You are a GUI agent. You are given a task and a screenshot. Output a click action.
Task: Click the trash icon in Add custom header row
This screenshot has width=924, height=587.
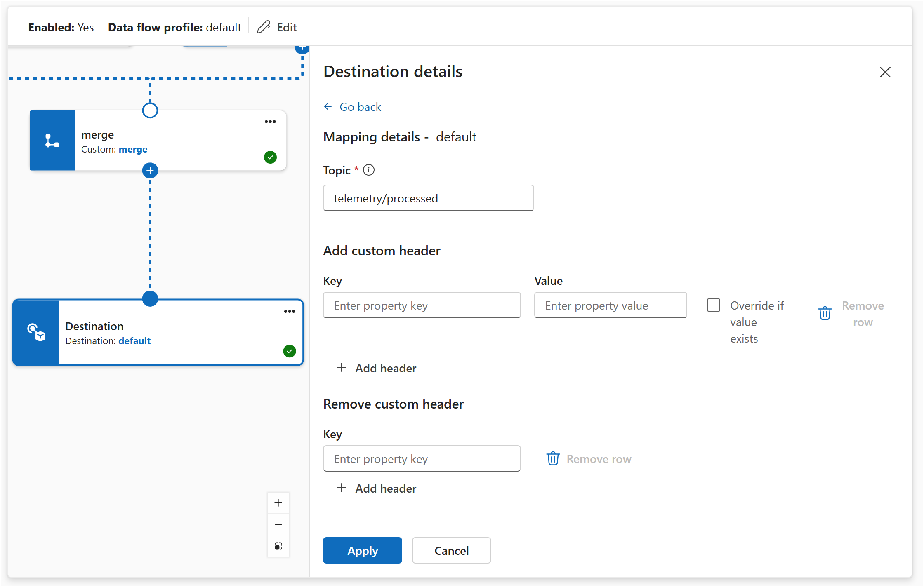825,313
